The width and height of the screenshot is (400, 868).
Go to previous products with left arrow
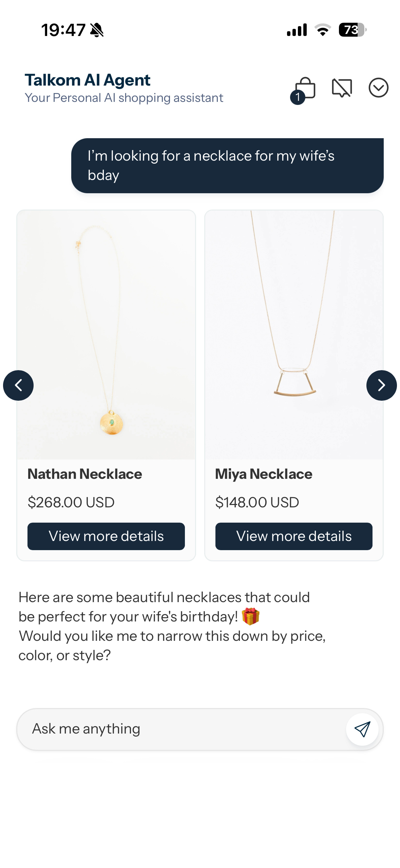pos(18,385)
